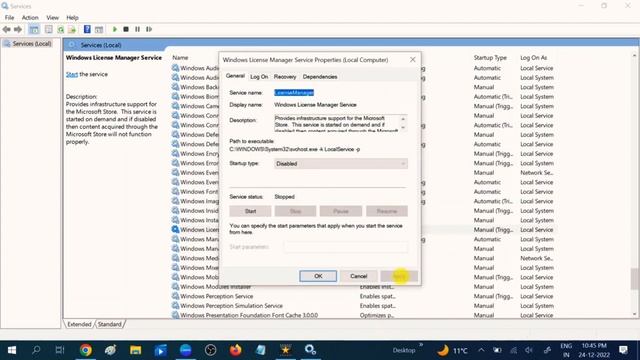Click the Pause button in properties dialog
Image resolution: width=640 pixels, height=360 pixels.
point(341,211)
